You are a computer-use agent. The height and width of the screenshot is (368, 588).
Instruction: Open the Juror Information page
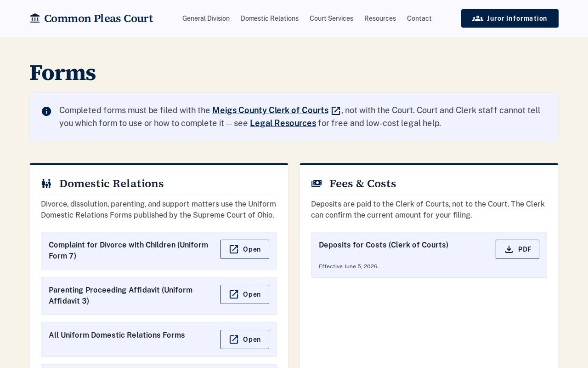(x=510, y=18)
